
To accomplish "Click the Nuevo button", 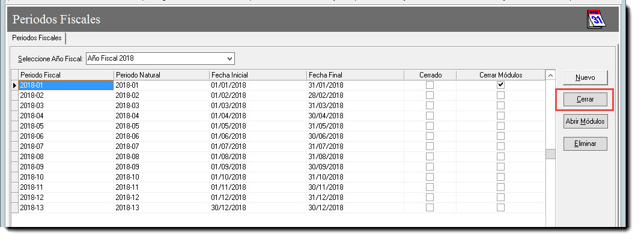I will pyautogui.click(x=585, y=77).
